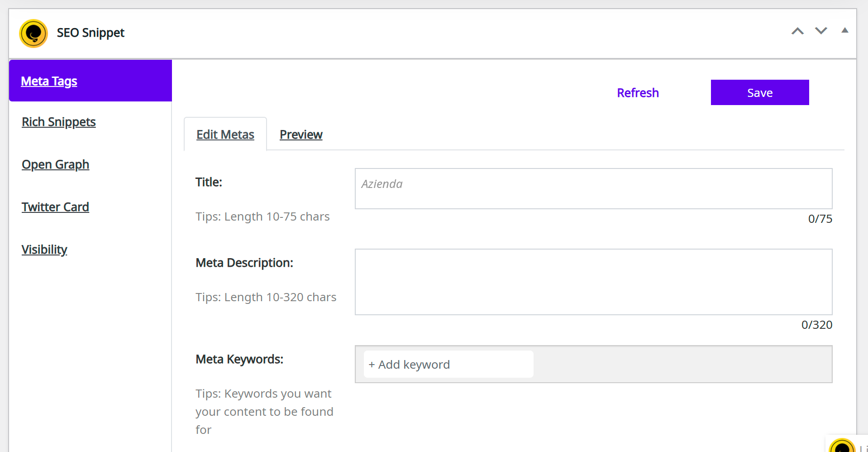Screen dimensions: 868x452
Task: Focus the Title input with Azienda placeholder
Action: pyautogui.click(x=593, y=188)
